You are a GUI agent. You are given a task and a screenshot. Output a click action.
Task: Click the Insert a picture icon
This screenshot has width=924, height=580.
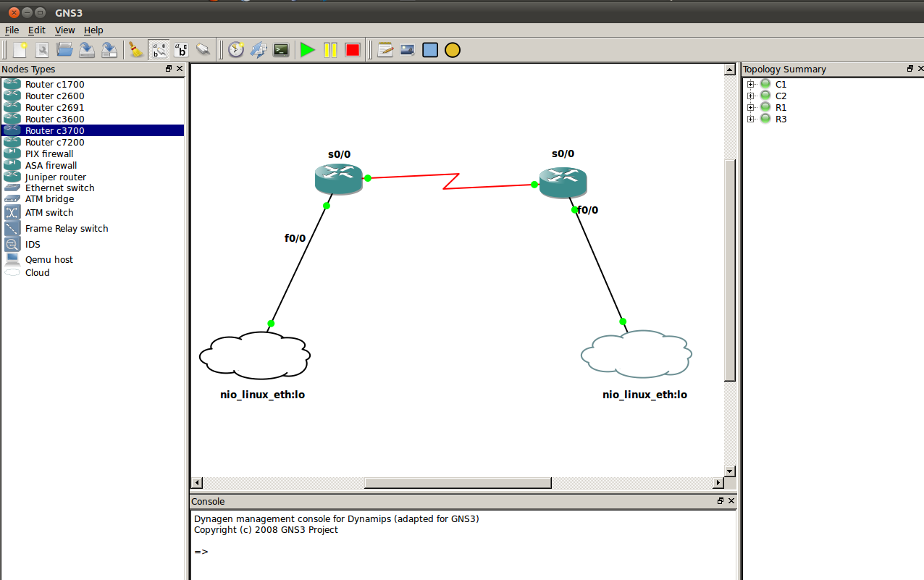coord(408,50)
